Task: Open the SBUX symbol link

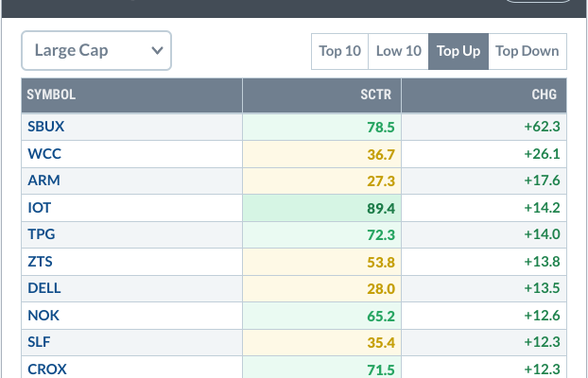Action: click(x=45, y=127)
